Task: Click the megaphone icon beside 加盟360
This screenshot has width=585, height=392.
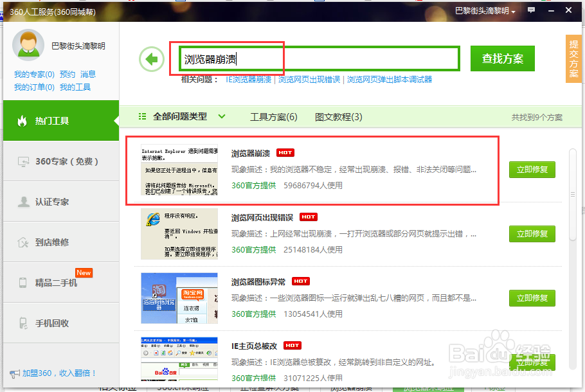Action: coord(15,373)
